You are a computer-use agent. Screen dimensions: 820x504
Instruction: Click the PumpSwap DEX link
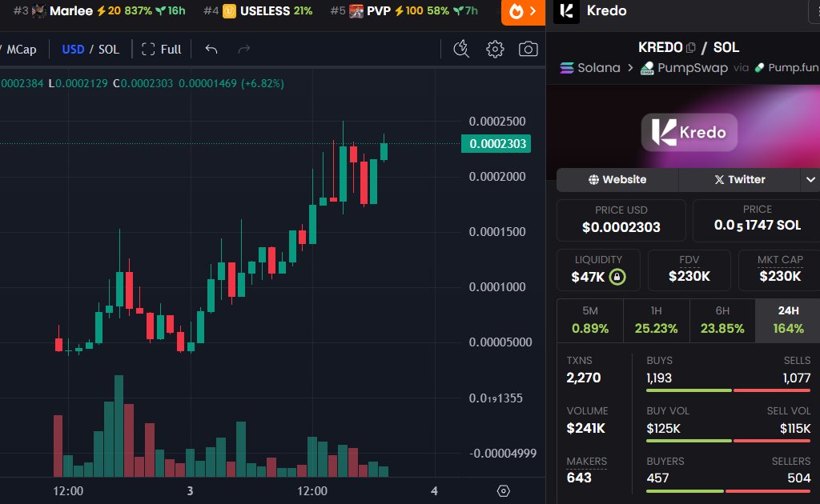(x=684, y=68)
